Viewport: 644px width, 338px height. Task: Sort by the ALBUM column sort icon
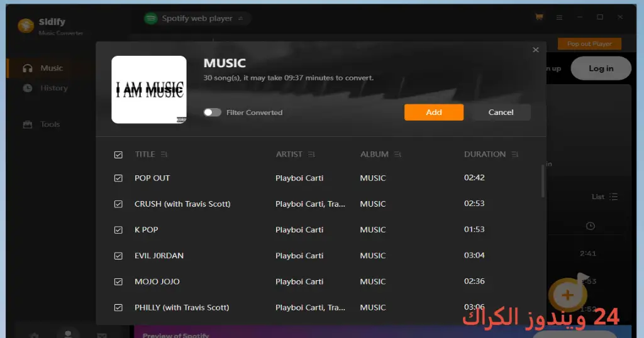397,155
